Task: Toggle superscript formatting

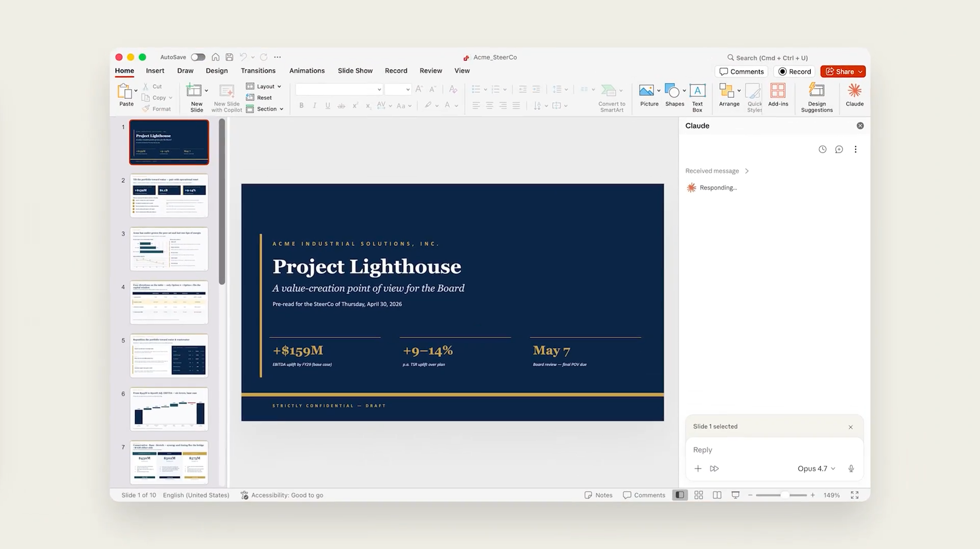Action: (x=355, y=105)
